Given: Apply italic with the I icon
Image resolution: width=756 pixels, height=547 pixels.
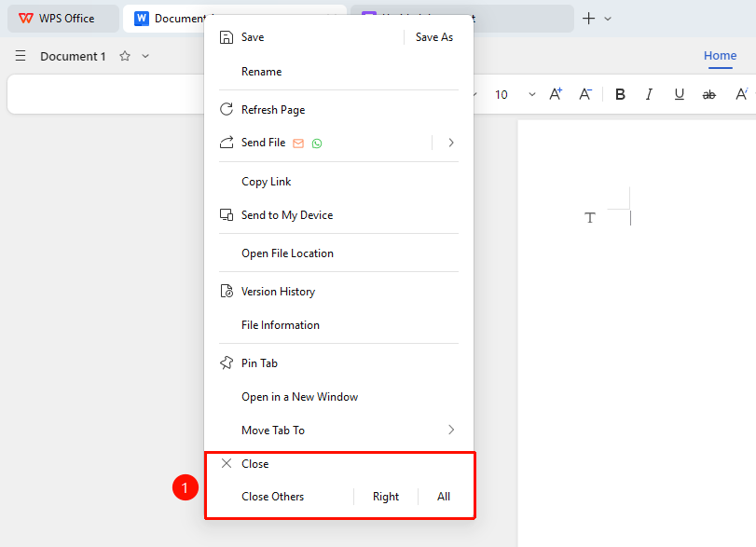Looking at the screenshot, I should 649,94.
